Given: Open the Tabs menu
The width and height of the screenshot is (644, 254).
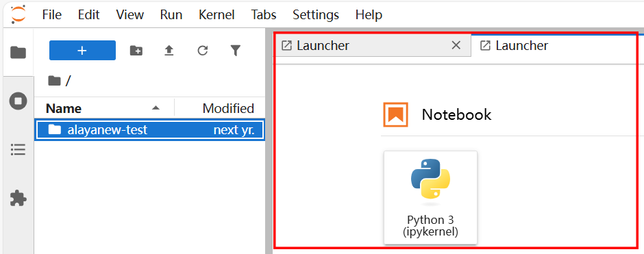Looking at the screenshot, I should coord(264,15).
